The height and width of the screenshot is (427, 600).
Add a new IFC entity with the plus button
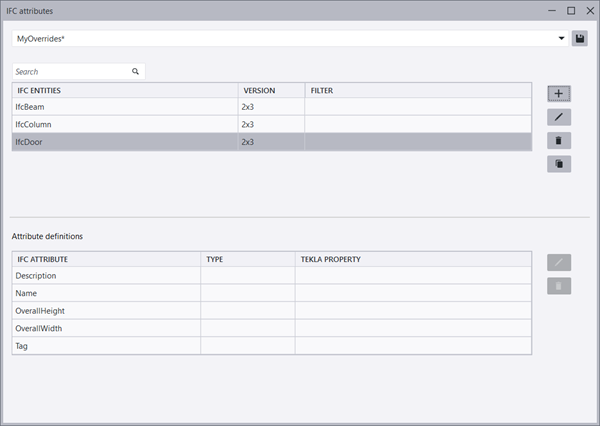point(559,94)
